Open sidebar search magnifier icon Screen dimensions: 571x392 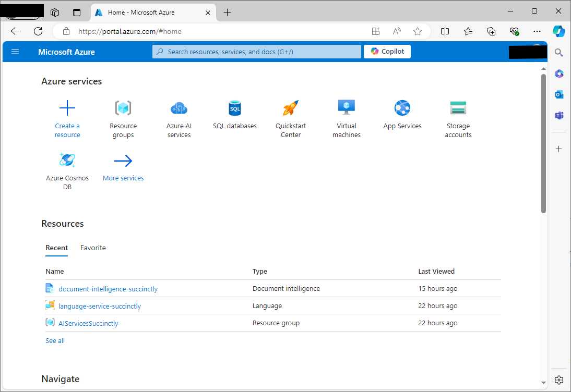click(558, 53)
